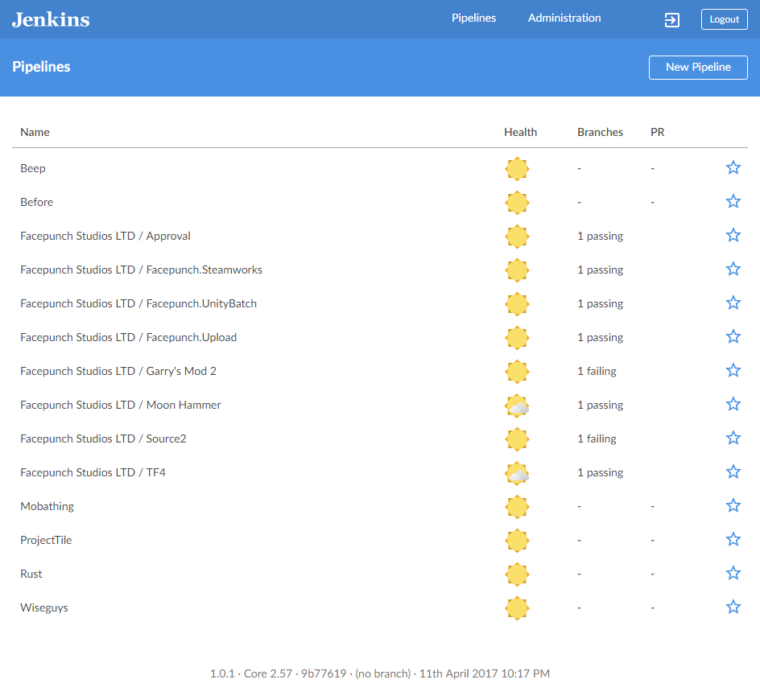Click star icon for Rust row

[x=733, y=573]
